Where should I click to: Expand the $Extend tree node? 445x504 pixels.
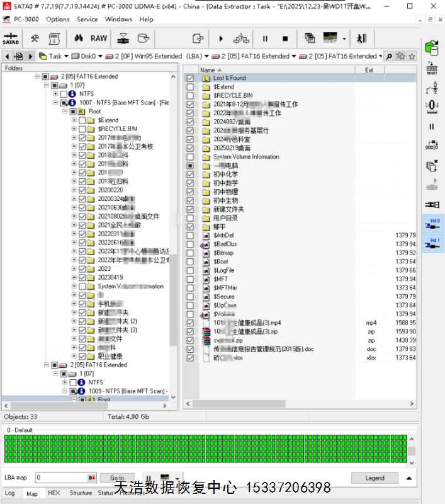point(74,120)
